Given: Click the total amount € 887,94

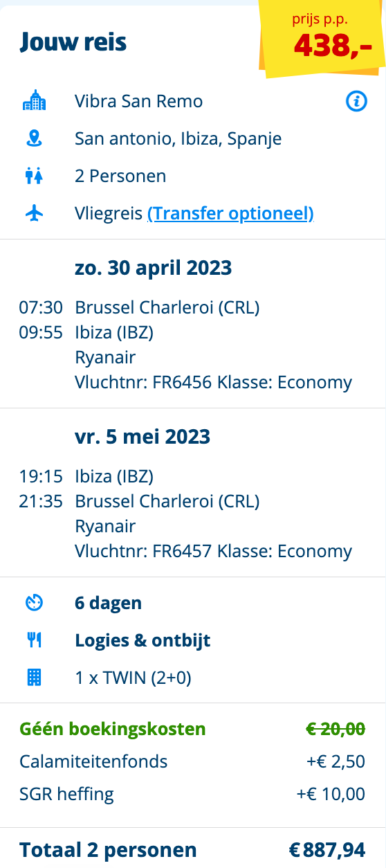Looking at the screenshot, I should point(327,849).
